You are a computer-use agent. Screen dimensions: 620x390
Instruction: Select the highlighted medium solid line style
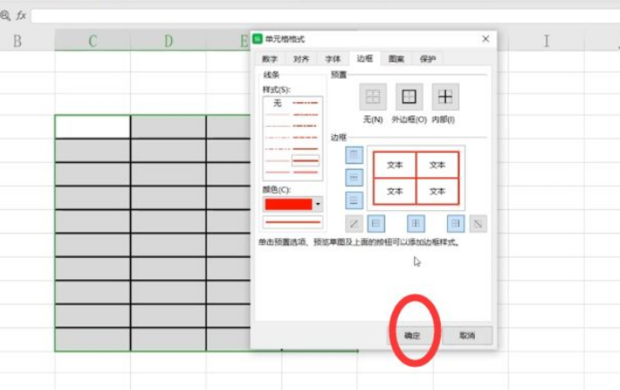coord(305,160)
